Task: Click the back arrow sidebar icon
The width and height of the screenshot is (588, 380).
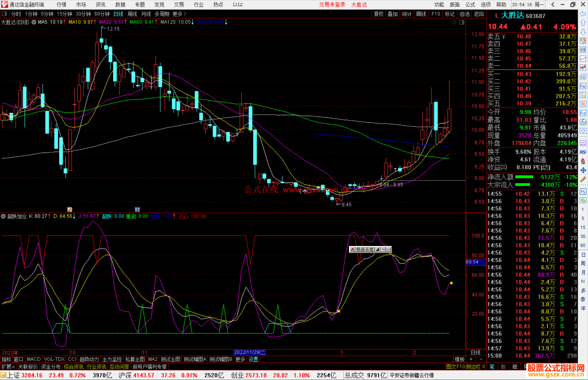Action: click(x=583, y=14)
